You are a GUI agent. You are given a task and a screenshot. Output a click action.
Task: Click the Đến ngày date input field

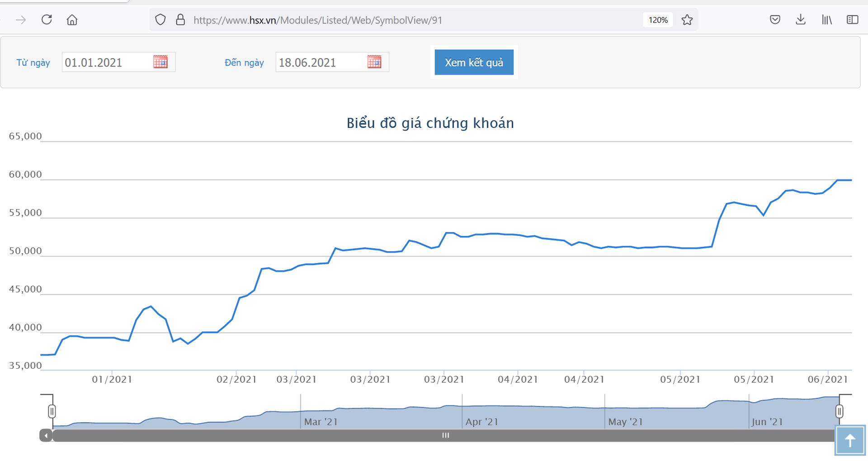(320, 62)
